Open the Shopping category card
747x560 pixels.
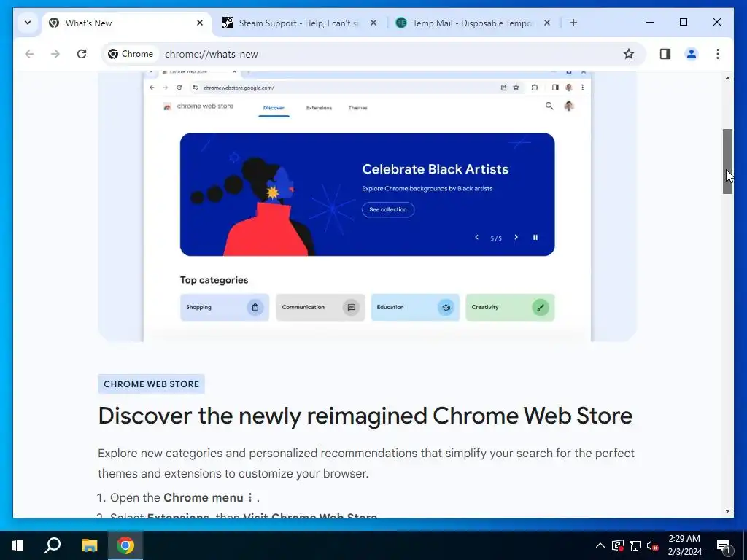[225, 307]
